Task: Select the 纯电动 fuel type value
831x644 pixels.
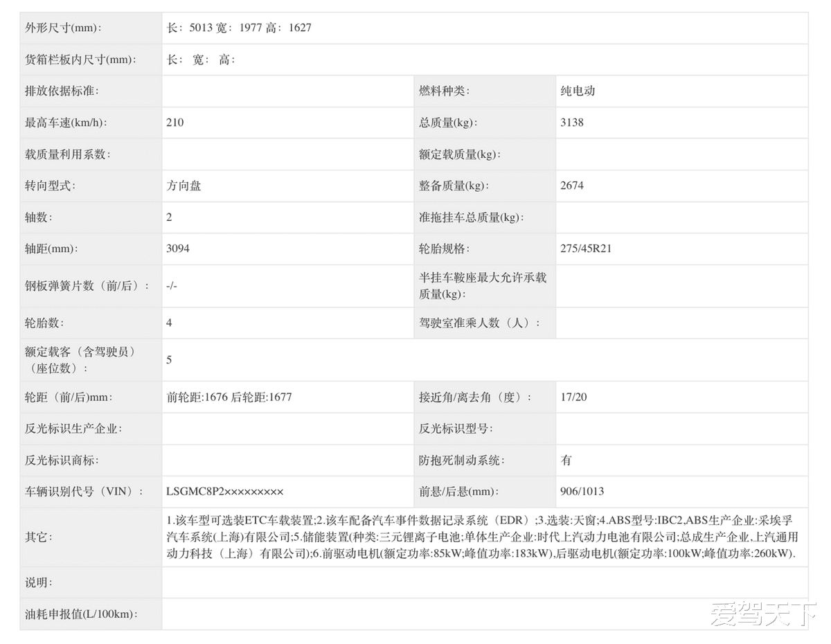Action: (x=578, y=91)
